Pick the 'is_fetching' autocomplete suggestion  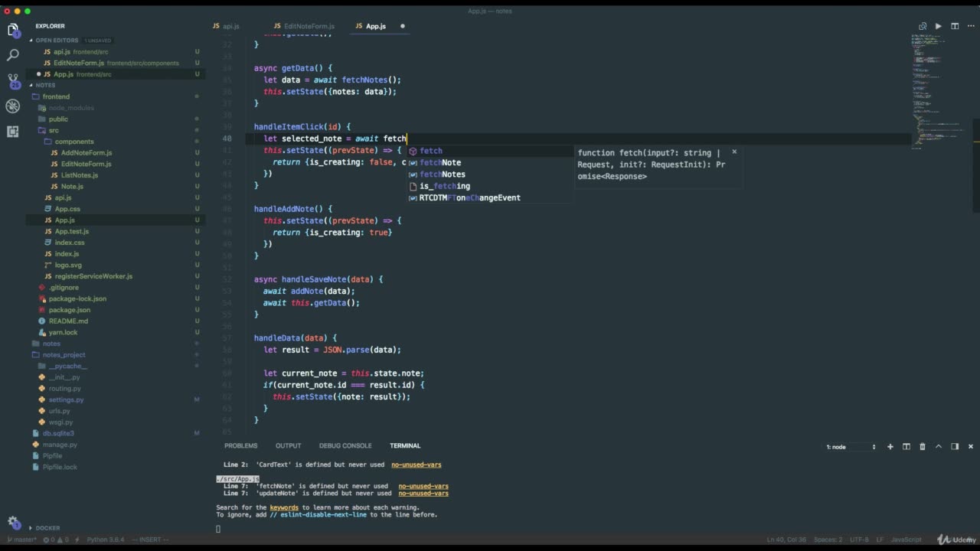click(490, 186)
